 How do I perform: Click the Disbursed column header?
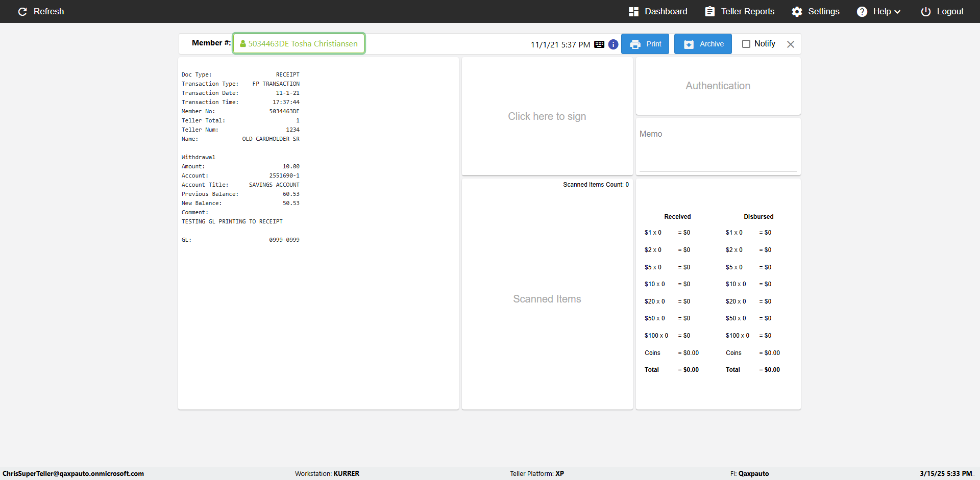[x=758, y=217]
